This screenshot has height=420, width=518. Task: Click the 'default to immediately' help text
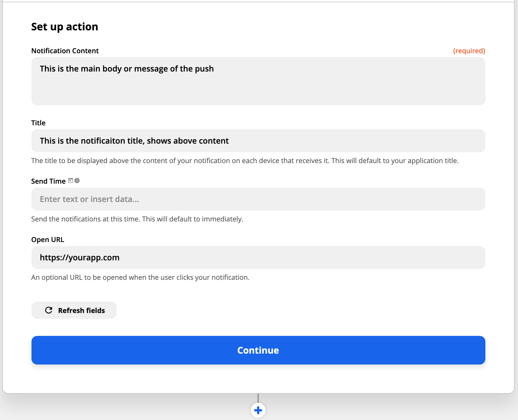point(137,219)
